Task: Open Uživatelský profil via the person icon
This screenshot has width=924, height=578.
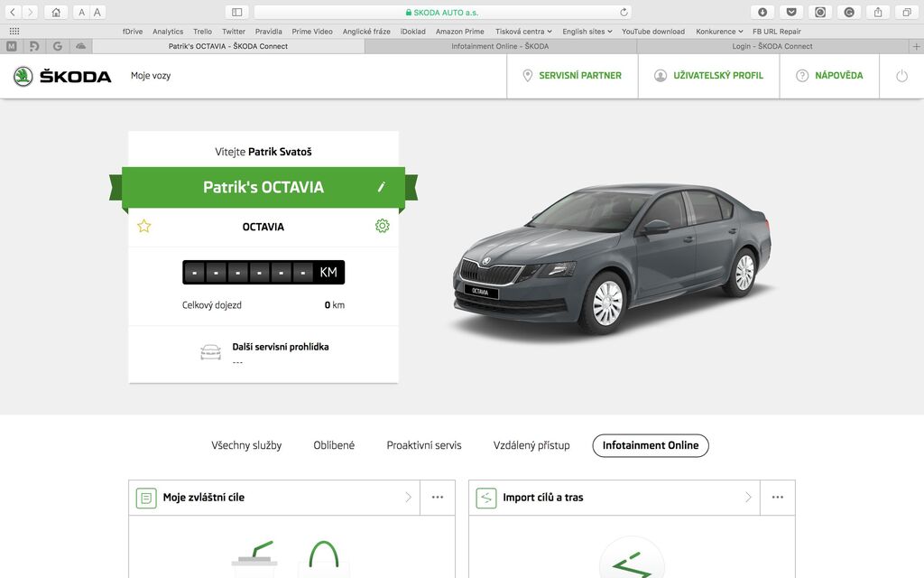Action: point(662,76)
